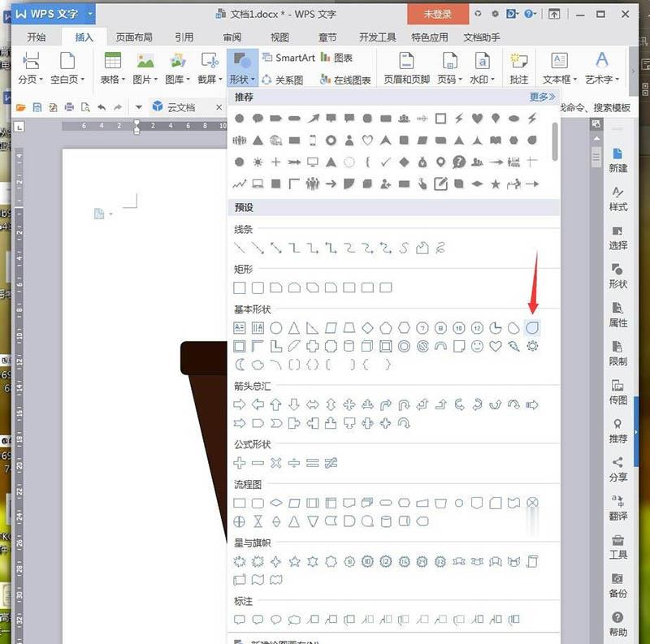The image size is (650, 644).
Task: Open the 文本框 text box dropdown
Action: coord(560,68)
